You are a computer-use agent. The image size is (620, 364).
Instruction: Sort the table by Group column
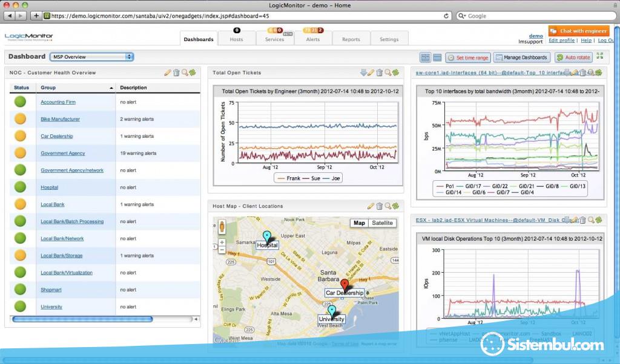coord(76,88)
